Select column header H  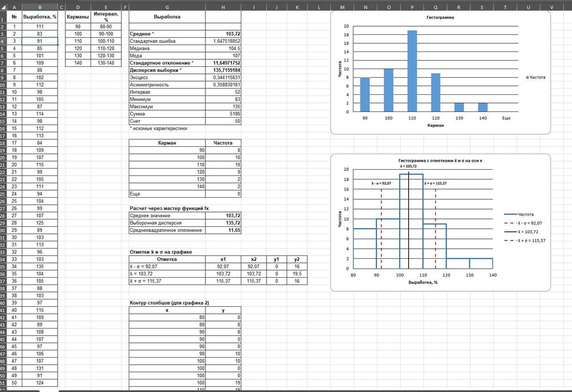pos(223,7)
